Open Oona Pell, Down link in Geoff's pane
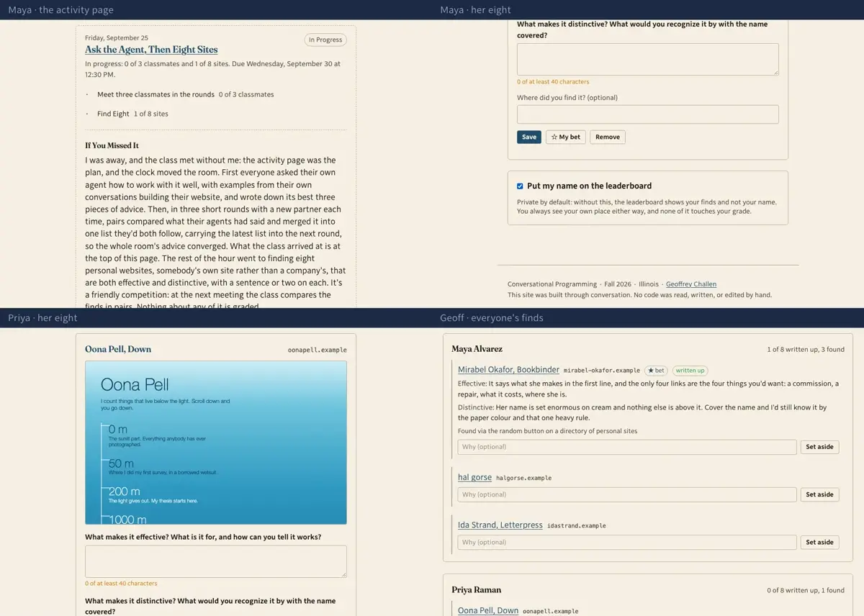Viewport: 864px width, 616px height. pos(488,610)
